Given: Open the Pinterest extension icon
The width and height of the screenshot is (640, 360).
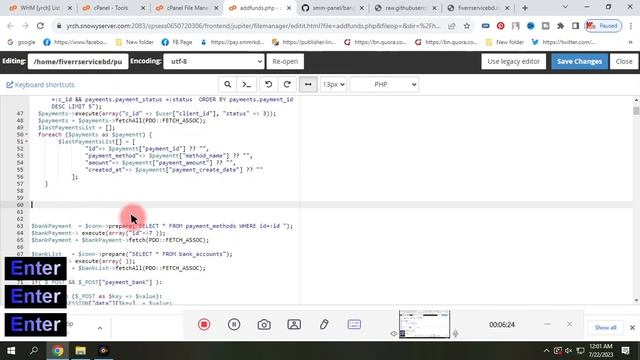Looking at the screenshot, I should pyautogui.click(x=500, y=26).
